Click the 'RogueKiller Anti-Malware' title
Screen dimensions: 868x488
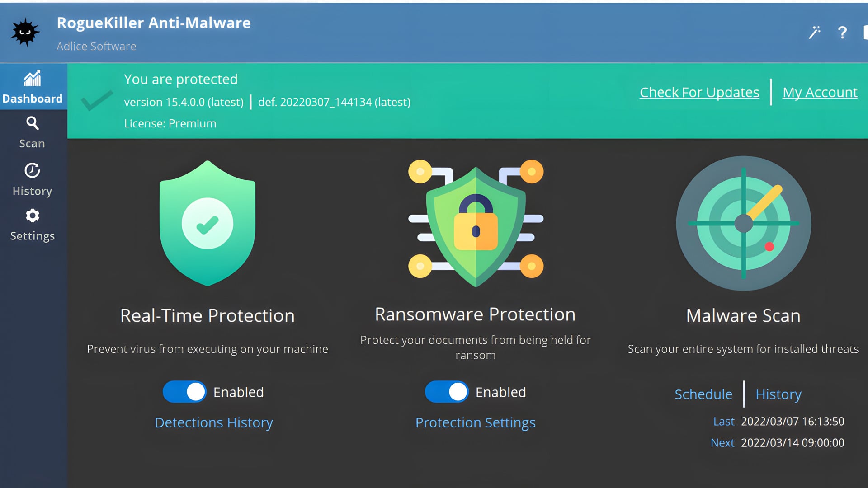(x=154, y=23)
